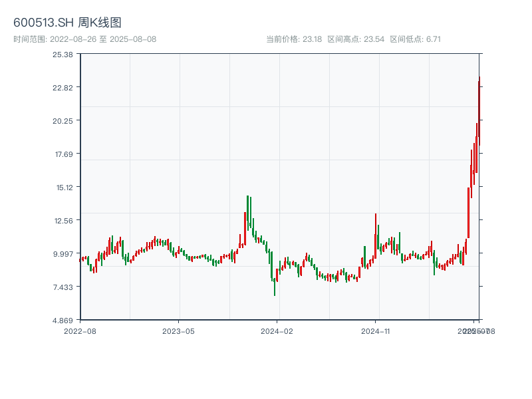The width and height of the screenshot is (532, 399).
Task: Click y-axis label 25.38
Action: (x=63, y=55)
